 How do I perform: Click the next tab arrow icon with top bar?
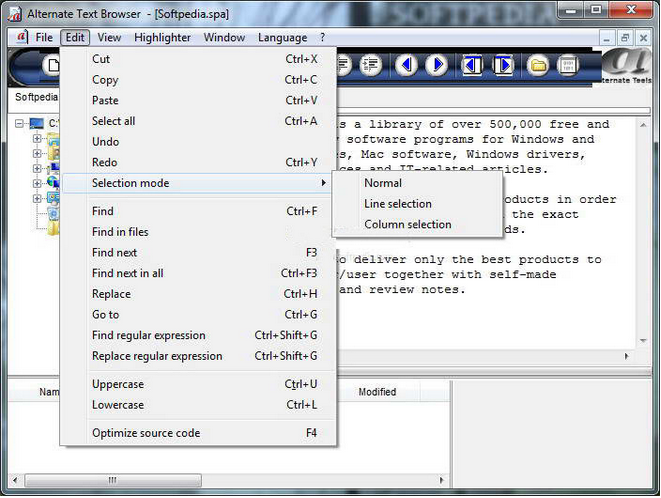pyautogui.click(x=503, y=65)
